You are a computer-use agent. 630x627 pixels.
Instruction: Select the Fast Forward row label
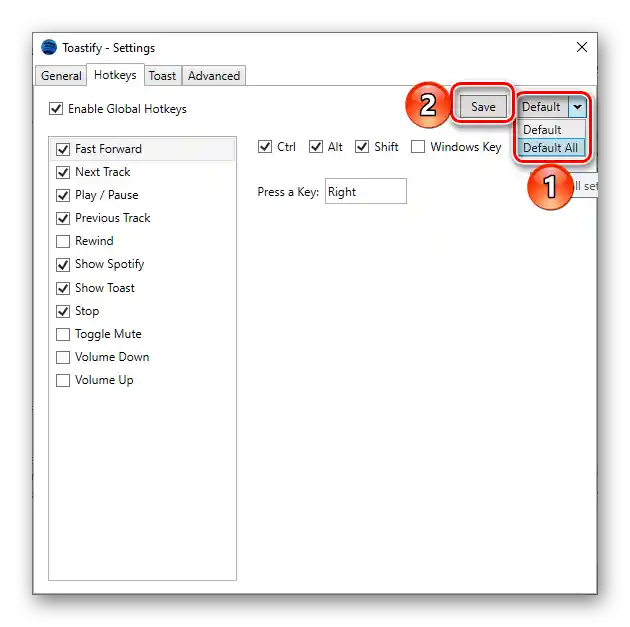[x=108, y=149]
